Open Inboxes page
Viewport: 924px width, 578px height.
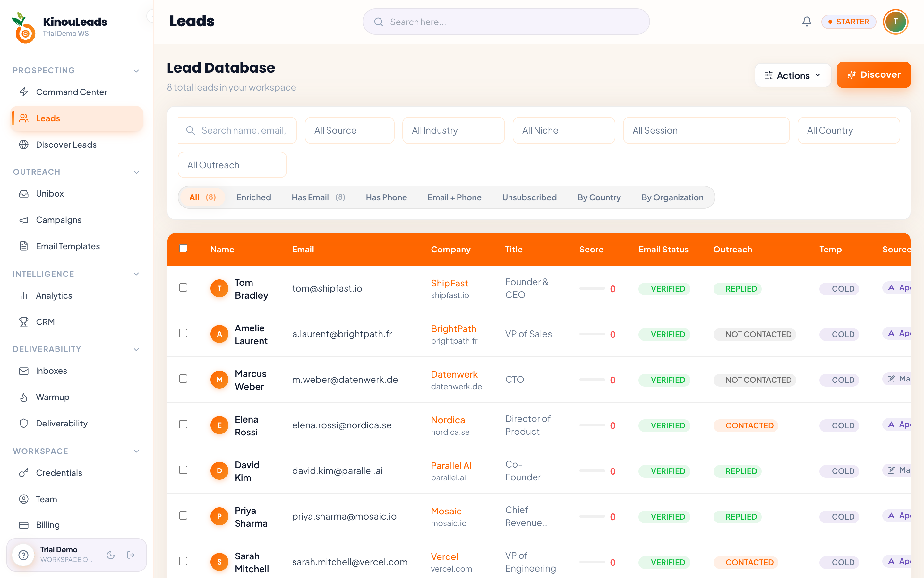coord(77,371)
